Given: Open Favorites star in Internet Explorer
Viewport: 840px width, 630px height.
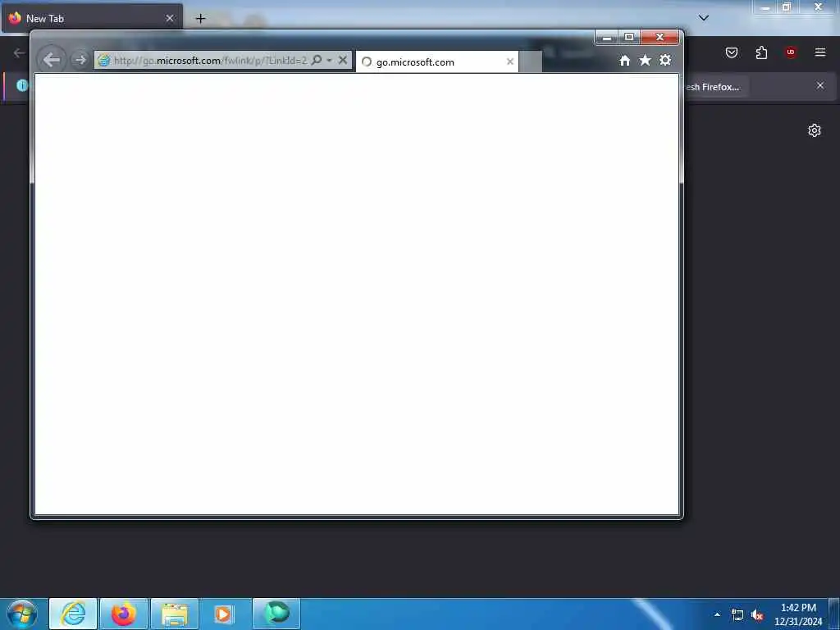Looking at the screenshot, I should [645, 60].
